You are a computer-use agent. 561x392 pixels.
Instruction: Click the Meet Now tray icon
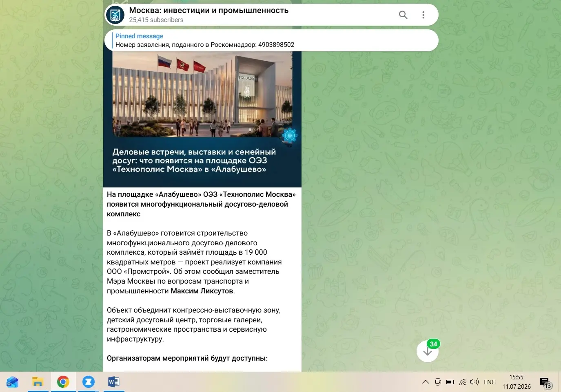(x=438, y=382)
